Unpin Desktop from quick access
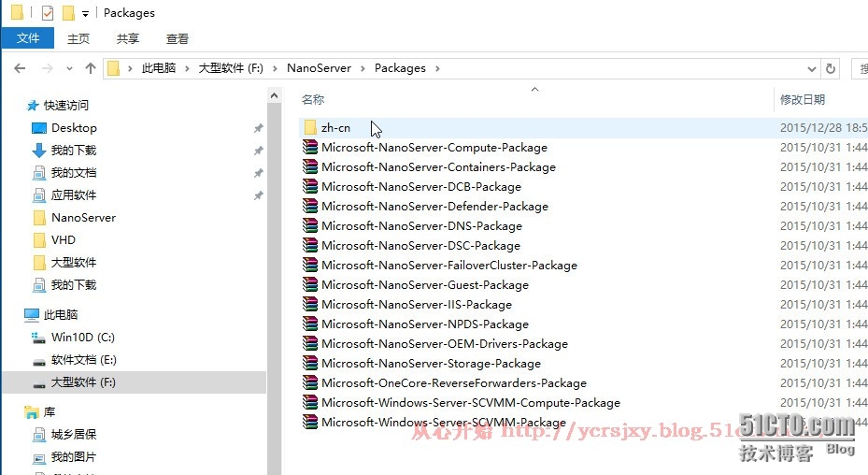The image size is (868, 475). (x=259, y=128)
